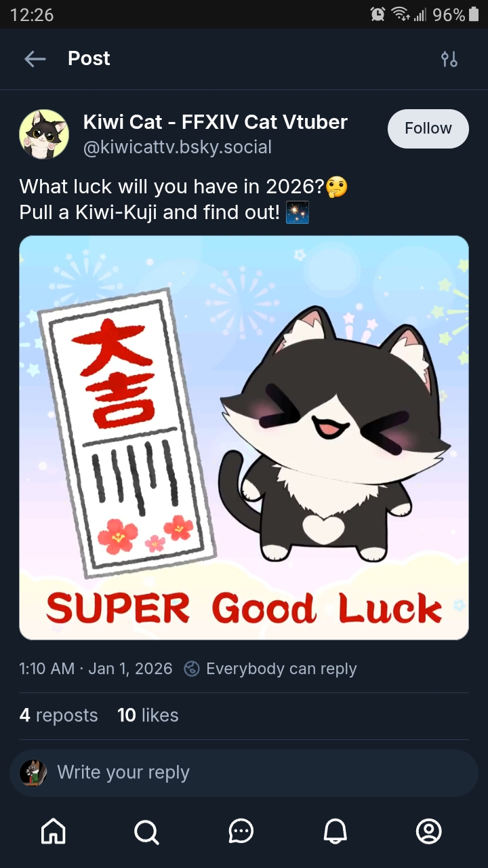The height and width of the screenshot is (868, 488).
Task: Open the Chat messages icon
Action: point(241,831)
